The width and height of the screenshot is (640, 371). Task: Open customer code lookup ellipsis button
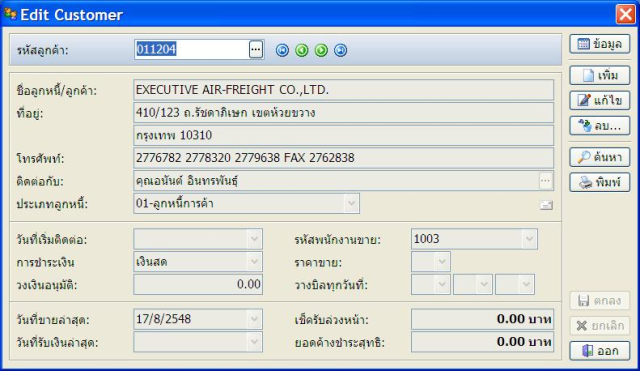[256, 49]
